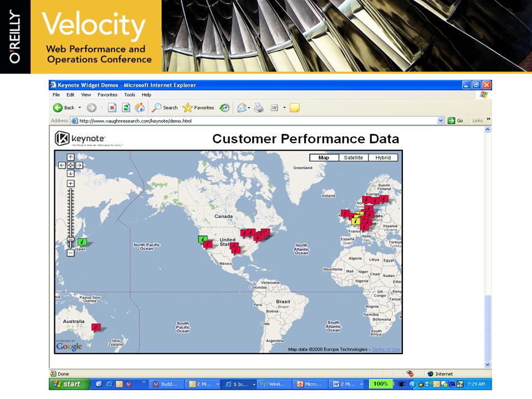Open the 5 In... taskbar group
The image size is (532, 399).
tap(239, 384)
